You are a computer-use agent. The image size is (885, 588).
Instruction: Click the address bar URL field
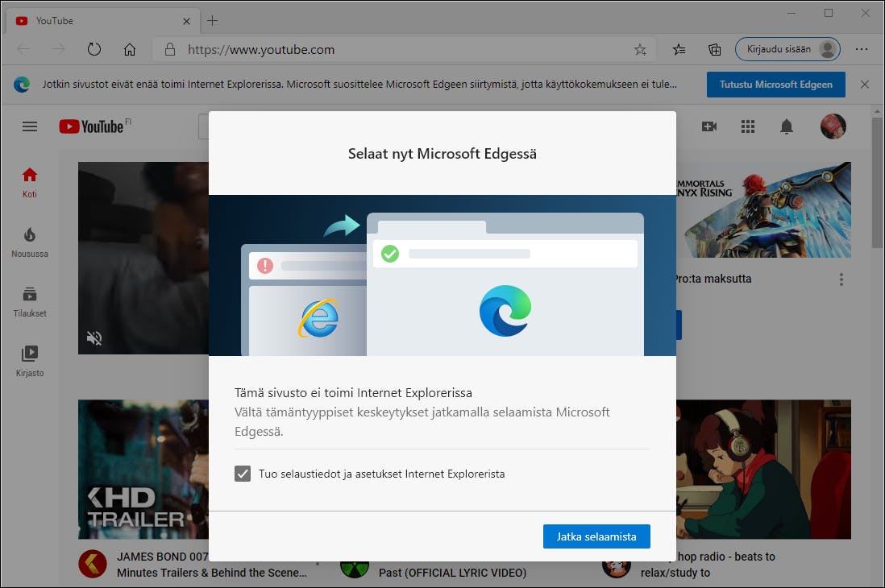point(404,50)
